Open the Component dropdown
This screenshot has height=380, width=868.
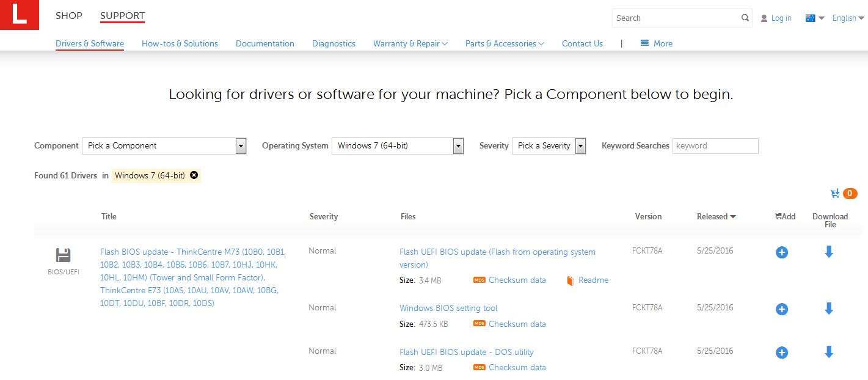164,146
